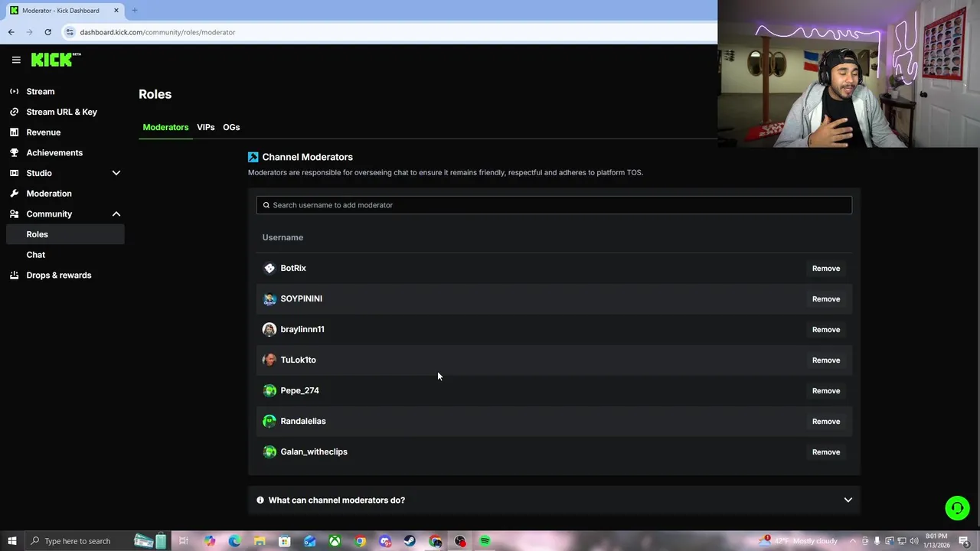This screenshot has height=551, width=980.
Task: Remove Randalelias as moderator
Action: 825,422
